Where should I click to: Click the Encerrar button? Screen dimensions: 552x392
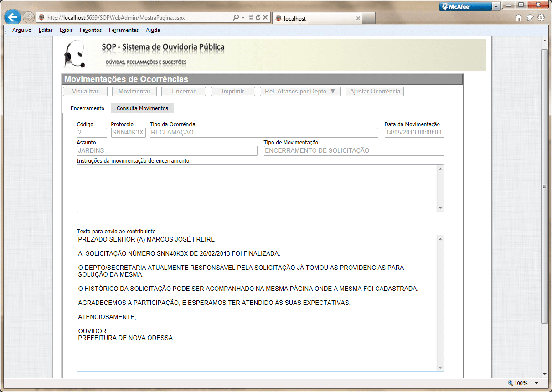point(184,92)
